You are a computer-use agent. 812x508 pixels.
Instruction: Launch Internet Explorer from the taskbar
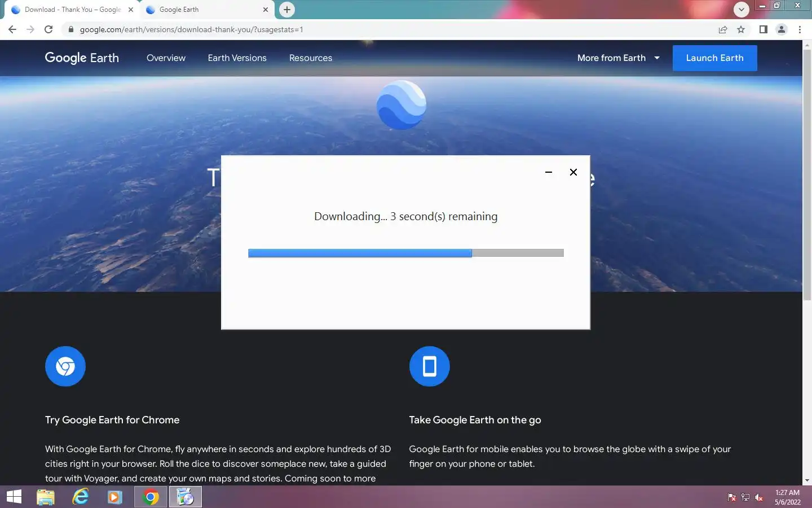tap(81, 497)
